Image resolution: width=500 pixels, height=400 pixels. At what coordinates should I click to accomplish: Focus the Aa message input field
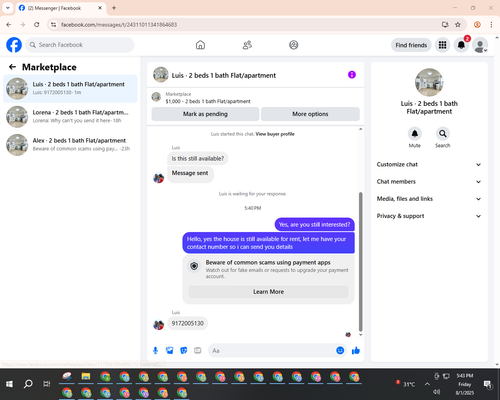click(x=272, y=351)
